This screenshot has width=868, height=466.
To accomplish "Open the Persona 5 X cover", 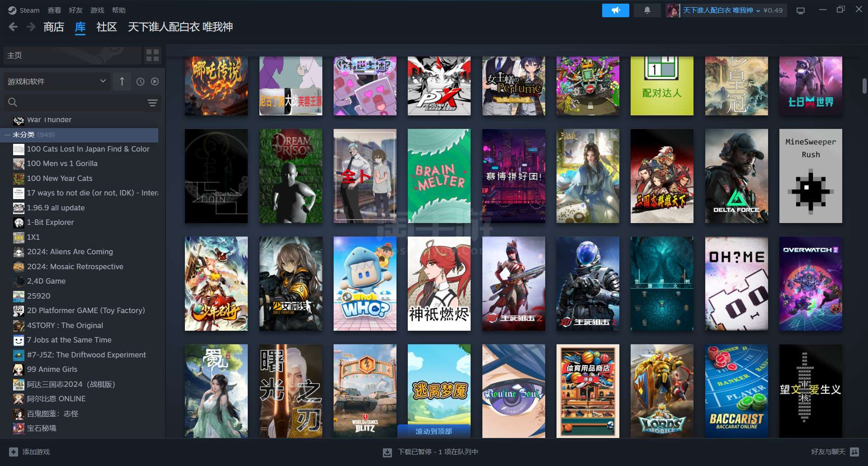I will point(439,86).
